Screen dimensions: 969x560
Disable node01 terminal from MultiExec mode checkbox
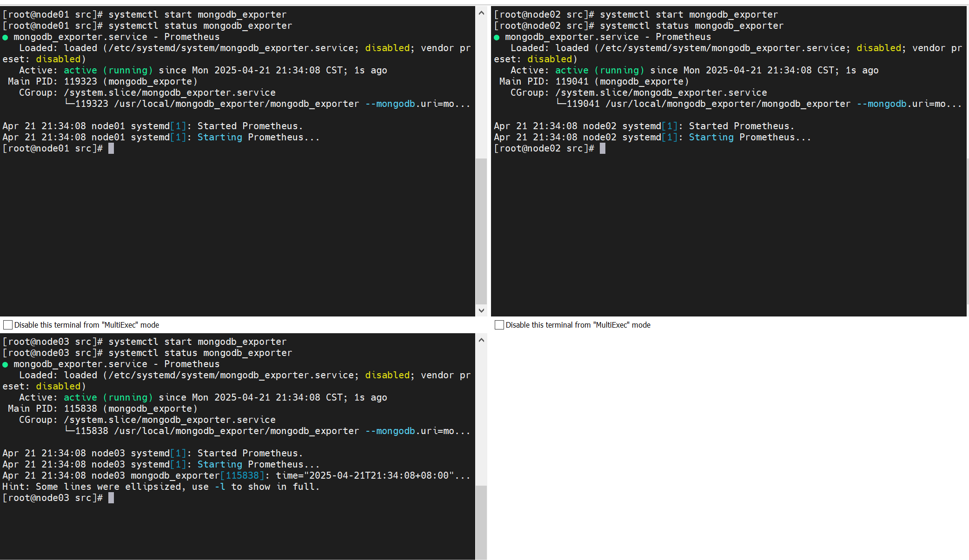pyautogui.click(x=8, y=325)
